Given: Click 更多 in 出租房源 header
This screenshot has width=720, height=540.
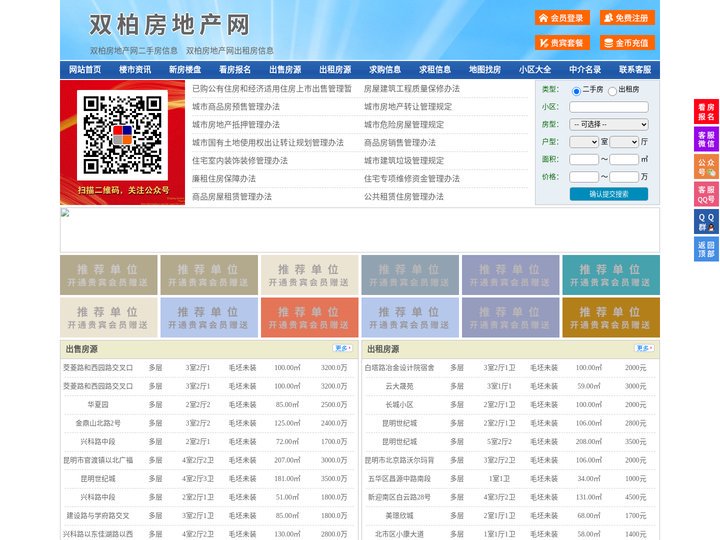Looking at the screenshot, I should [x=644, y=349].
